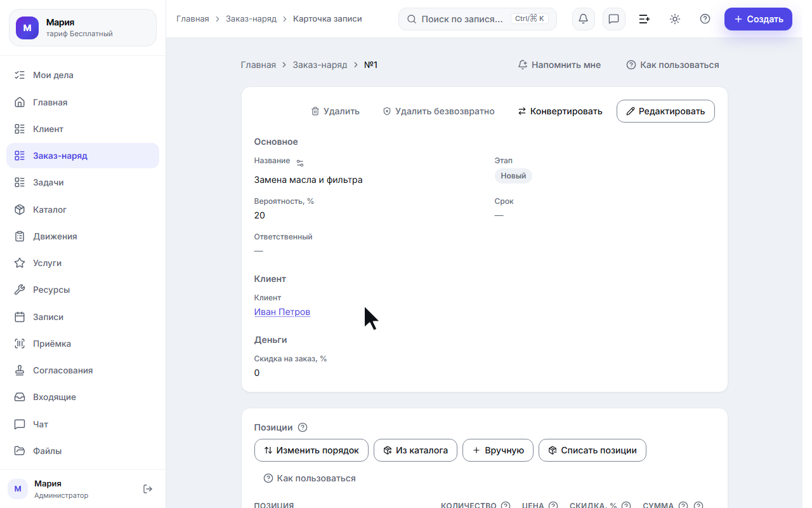Open Мария account card with tariff
This screenshot has height=508, width=812.
[x=82, y=28]
